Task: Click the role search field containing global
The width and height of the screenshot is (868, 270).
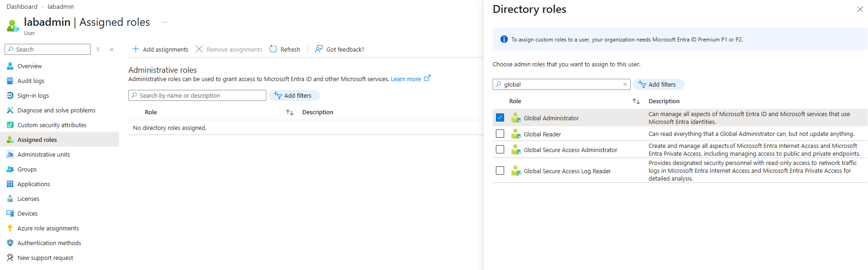Action: click(562, 84)
